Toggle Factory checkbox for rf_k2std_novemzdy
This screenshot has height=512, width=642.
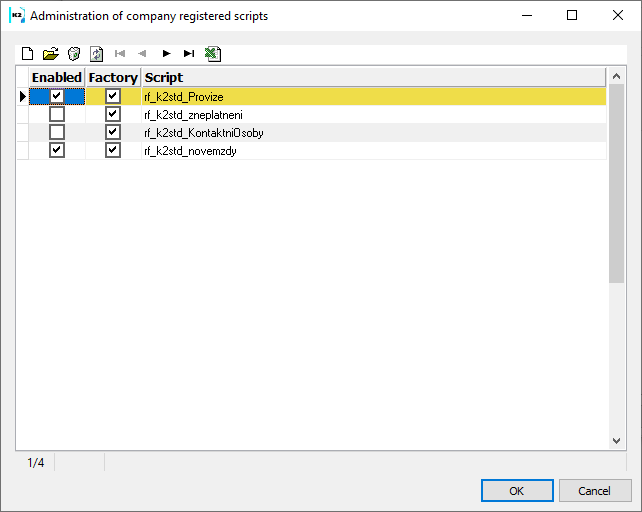(113, 150)
